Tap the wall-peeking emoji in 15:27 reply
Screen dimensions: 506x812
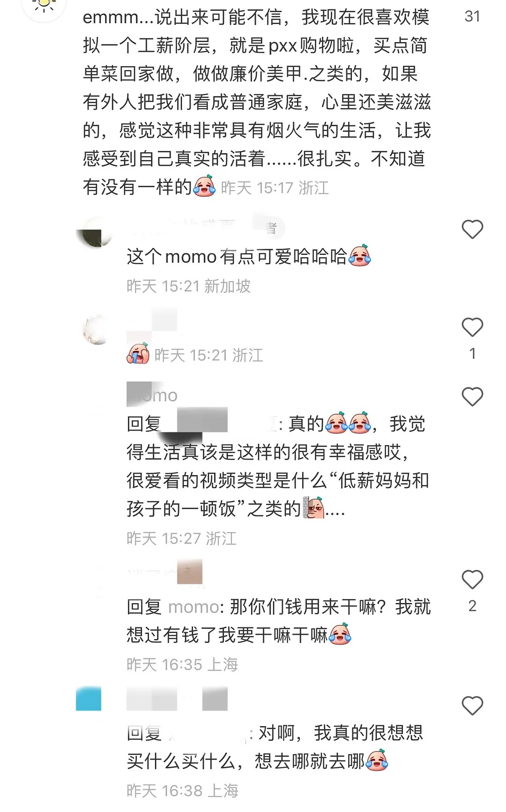pyautogui.click(x=313, y=508)
